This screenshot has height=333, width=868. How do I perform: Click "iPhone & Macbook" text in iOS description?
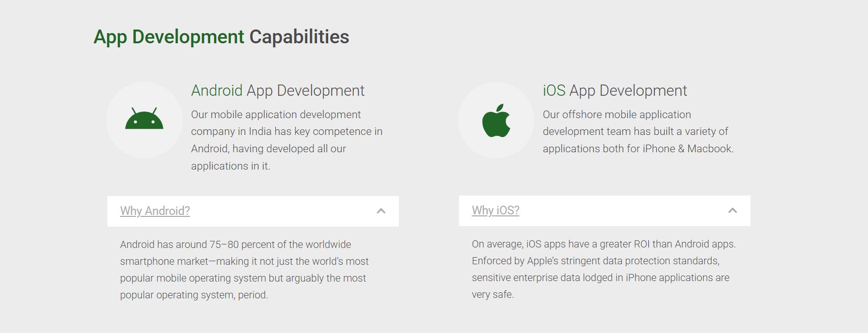tap(687, 149)
